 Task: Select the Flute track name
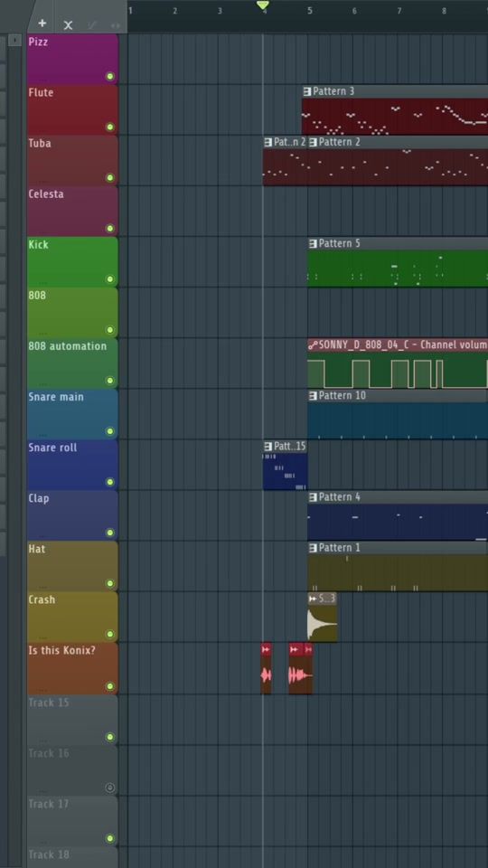pyautogui.click(x=41, y=92)
